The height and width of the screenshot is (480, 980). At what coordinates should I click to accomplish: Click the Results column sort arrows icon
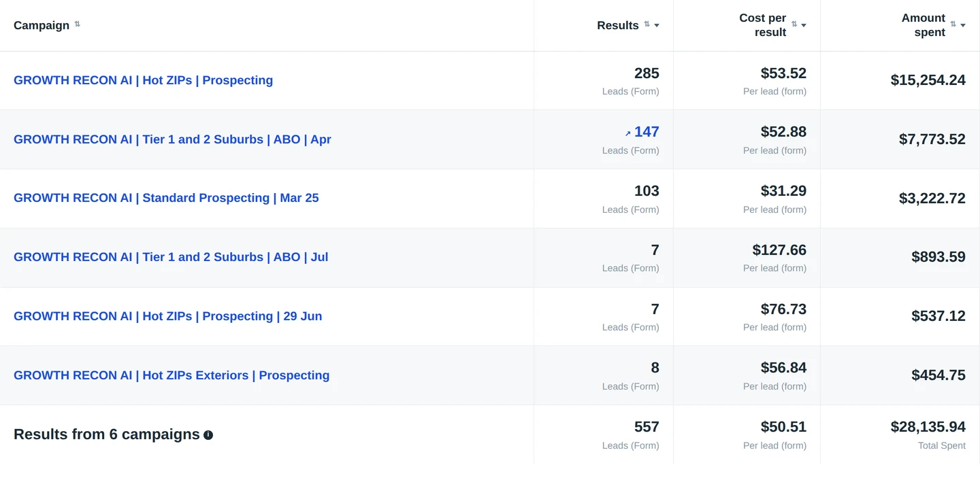point(647,24)
